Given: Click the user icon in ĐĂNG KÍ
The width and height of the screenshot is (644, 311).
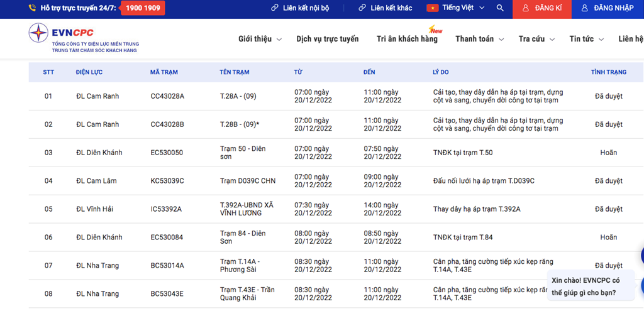Looking at the screenshot, I should click(x=525, y=8).
